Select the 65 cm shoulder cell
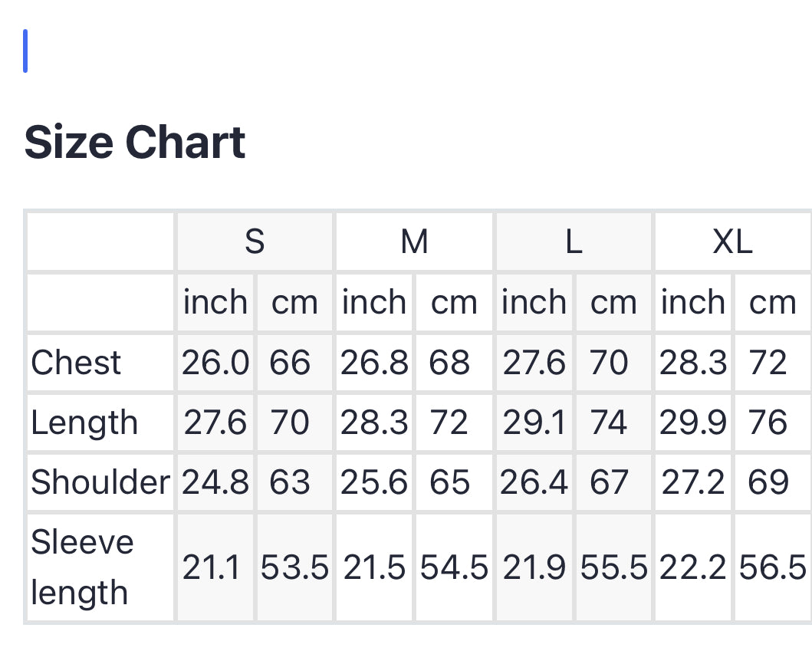 point(449,482)
